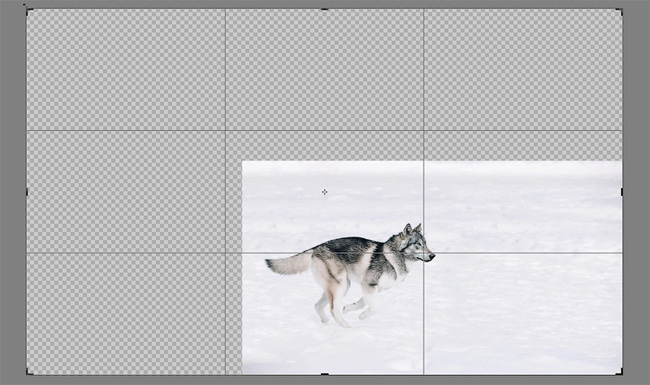Click the crop center point crosshair
The height and width of the screenshot is (385, 650).
pyautogui.click(x=325, y=192)
